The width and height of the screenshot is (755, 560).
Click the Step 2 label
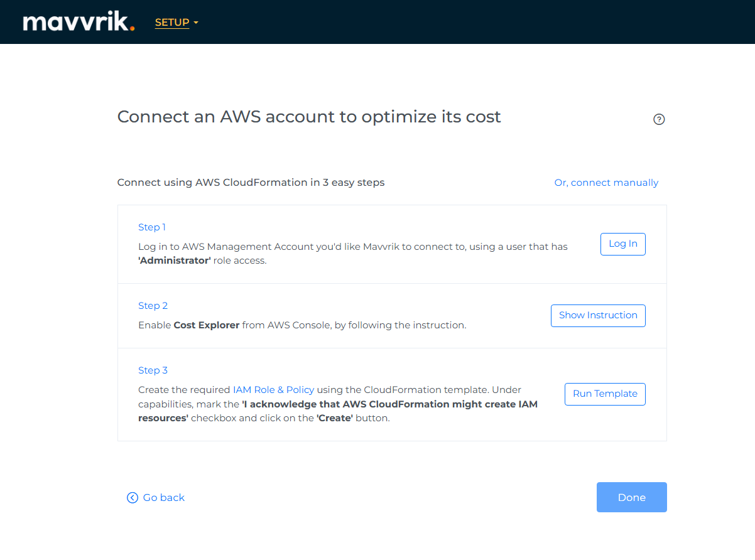tap(153, 306)
